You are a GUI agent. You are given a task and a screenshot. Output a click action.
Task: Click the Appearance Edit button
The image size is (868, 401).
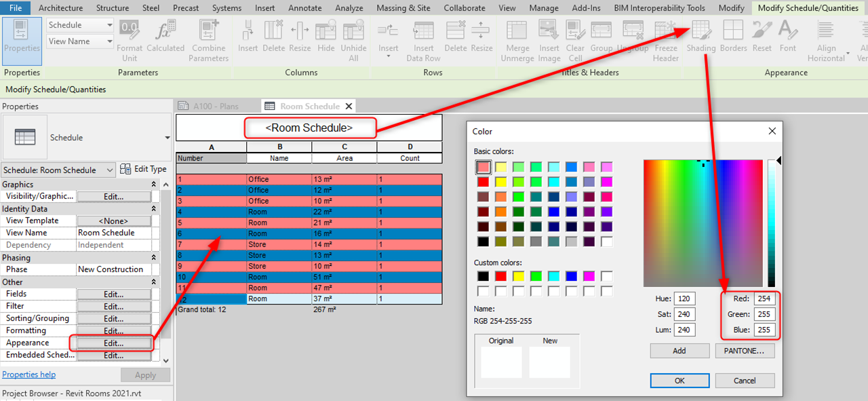113,343
